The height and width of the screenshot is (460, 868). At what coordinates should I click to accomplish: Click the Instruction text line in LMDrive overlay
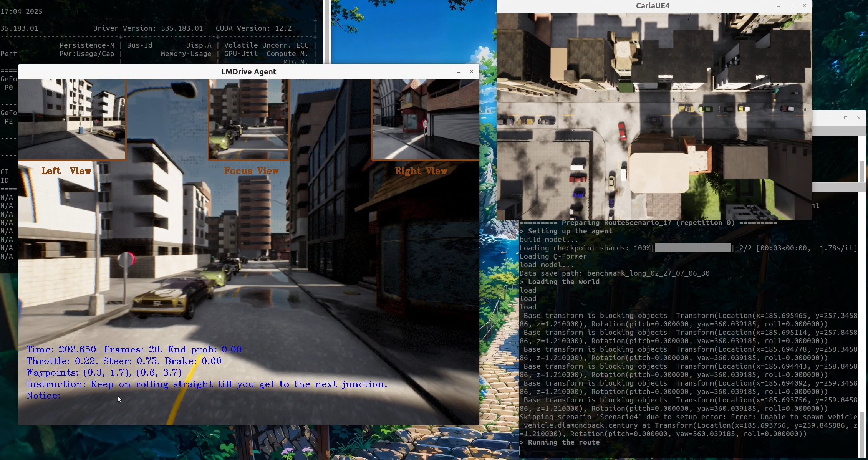point(207,384)
